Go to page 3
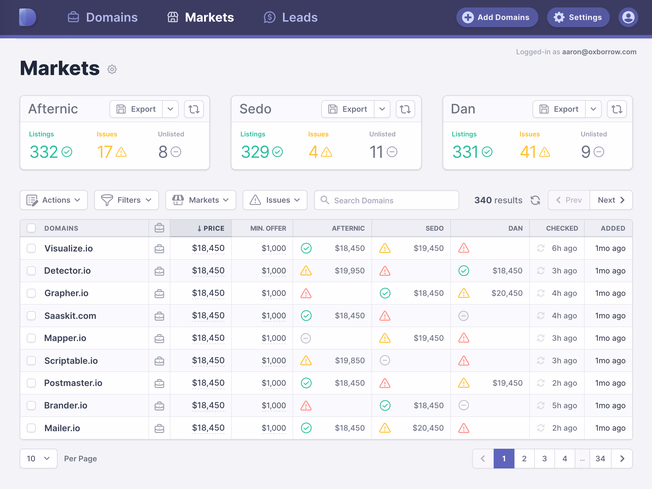Viewport: 652px width, 489px height. tap(544, 458)
